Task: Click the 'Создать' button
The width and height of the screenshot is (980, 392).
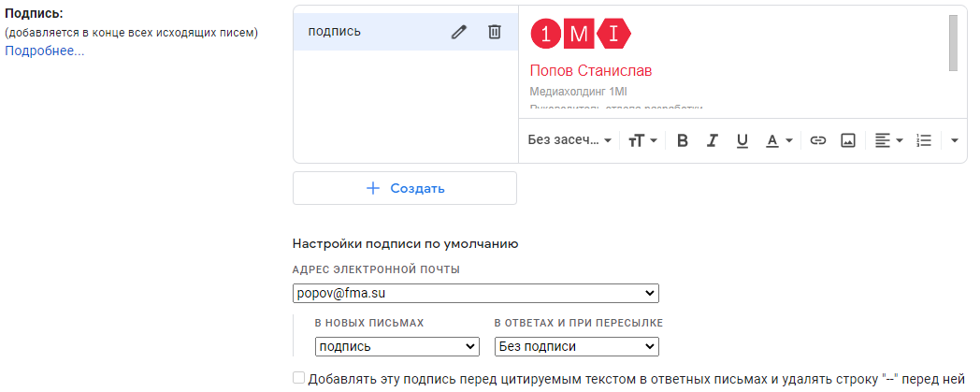Action: pyautogui.click(x=405, y=188)
